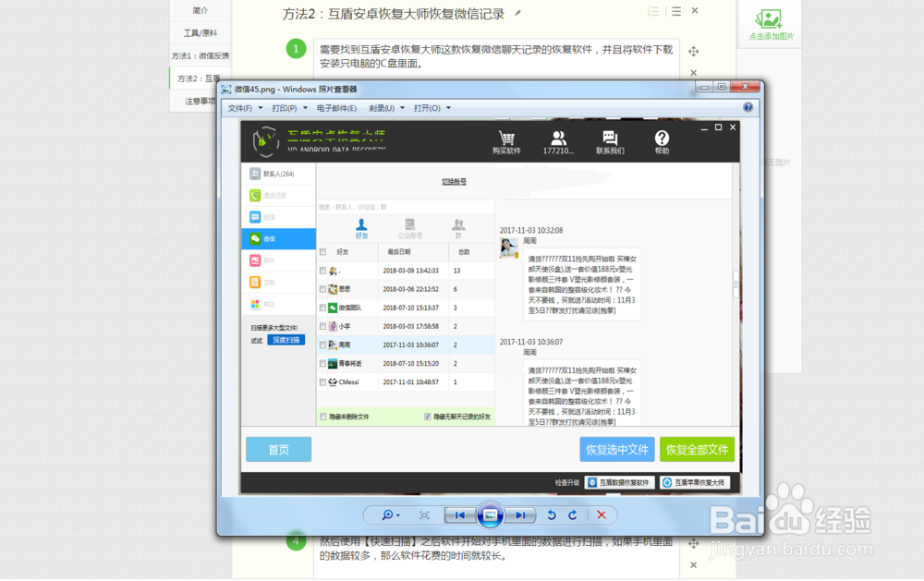Open the 刻录(U) dropdown menu

pos(386,108)
